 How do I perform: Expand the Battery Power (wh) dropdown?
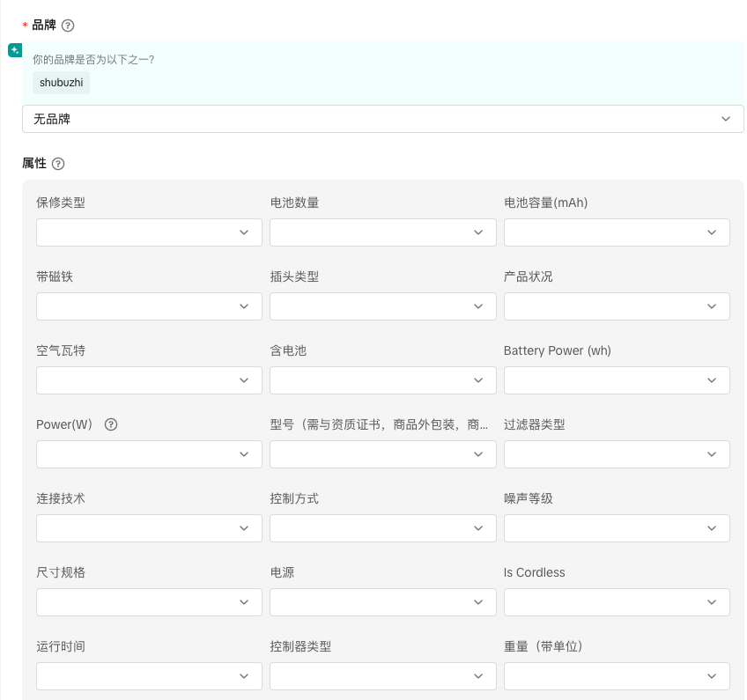point(616,380)
